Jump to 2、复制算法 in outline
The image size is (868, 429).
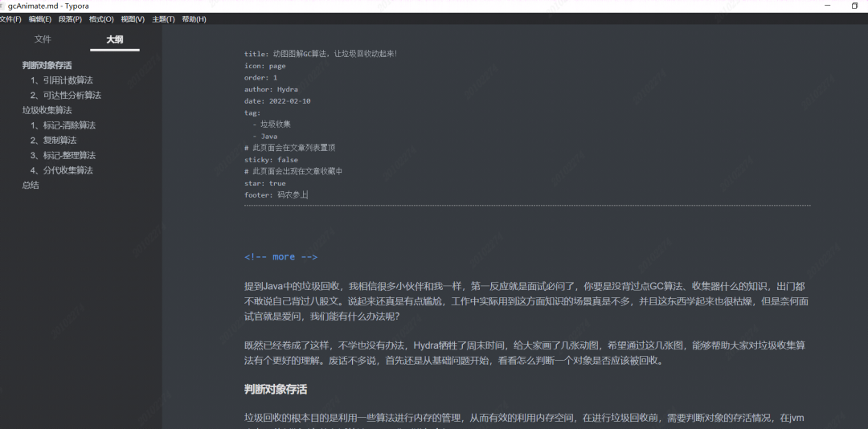[x=54, y=140]
